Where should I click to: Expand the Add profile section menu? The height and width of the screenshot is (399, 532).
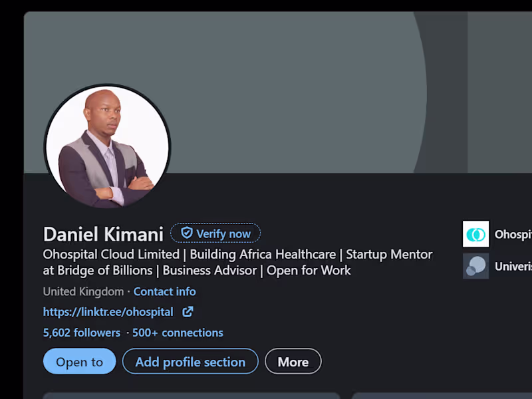(190, 362)
